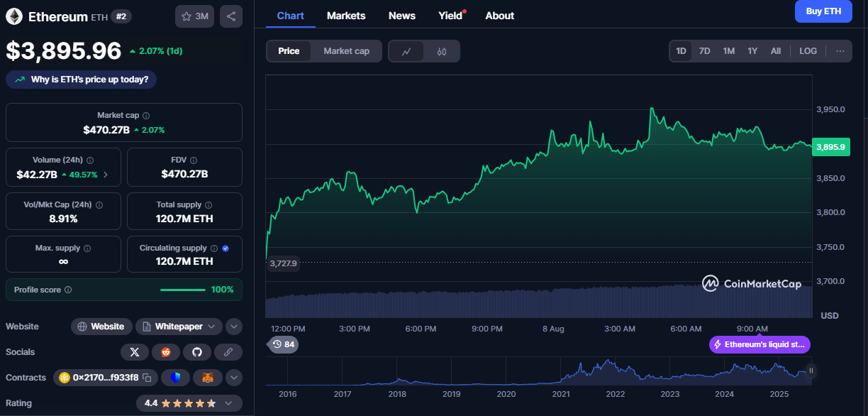Select the Price chart toggle
Image resolution: width=868 pixels, height=416 pixels.
point(289,51)
